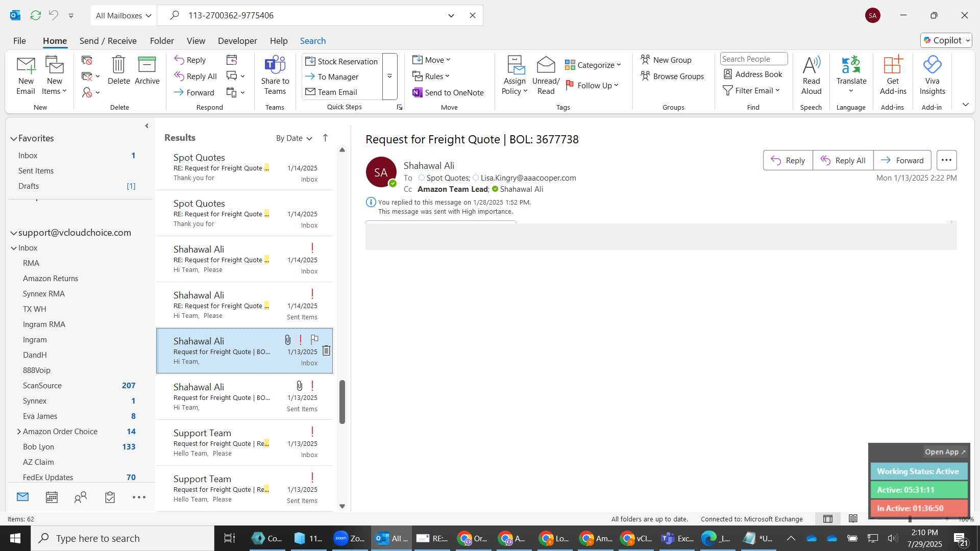The width and height of the screenshot is (980, 551).
Task: Open People view in navigation bar
Action: tap(81, 497)
